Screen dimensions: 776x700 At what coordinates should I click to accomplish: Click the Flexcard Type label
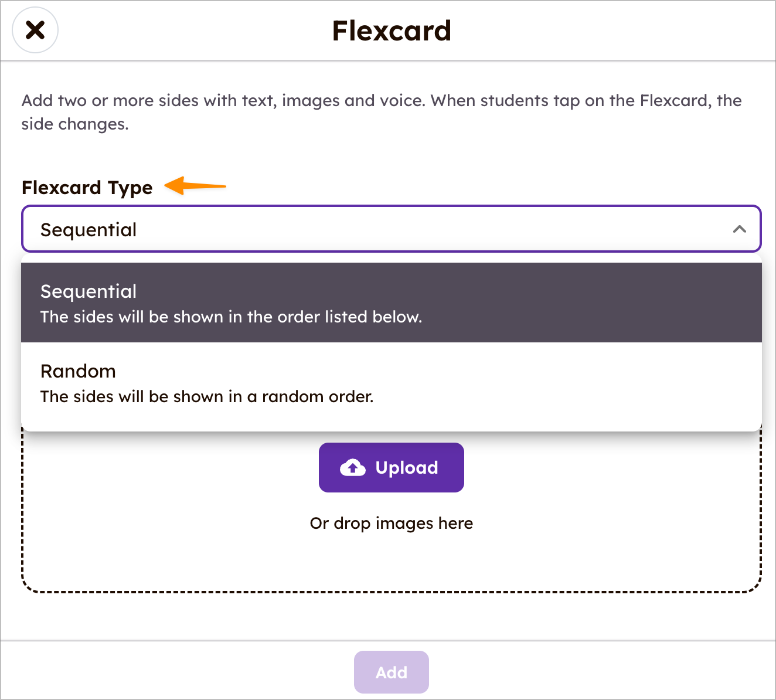click(87, 188)
